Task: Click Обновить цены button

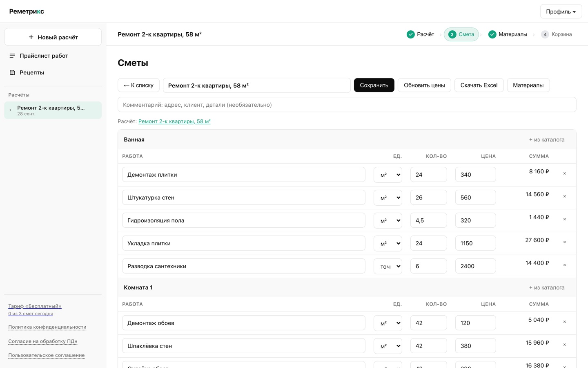Action: (424, 85)
